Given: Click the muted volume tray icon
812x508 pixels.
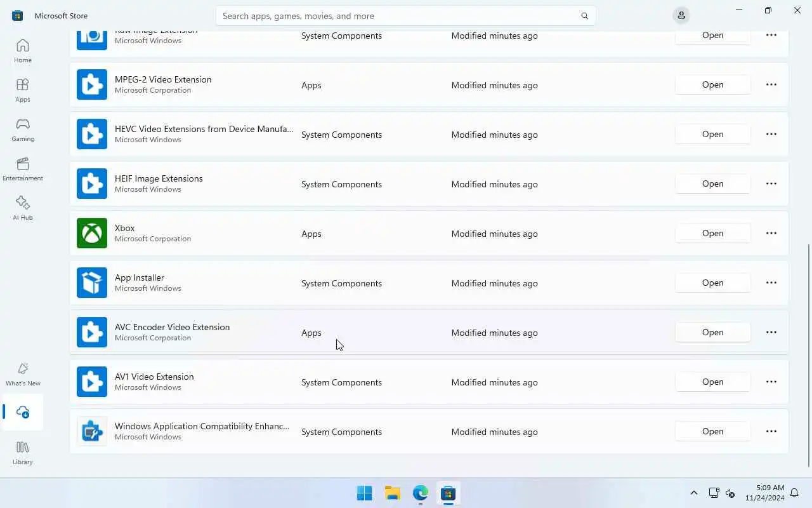Looking at the screenshot, I should [x=730, y=493].
